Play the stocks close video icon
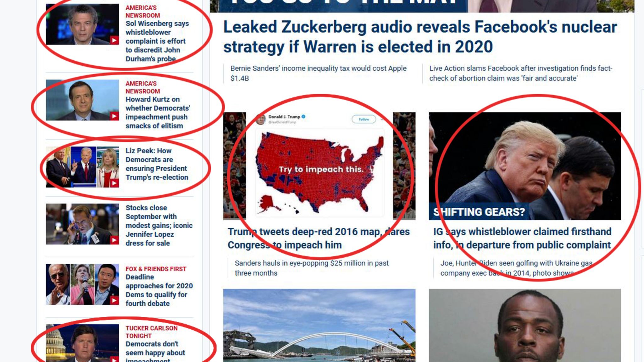This screenshot has height=362, width=644. click(x=114, y=240)
